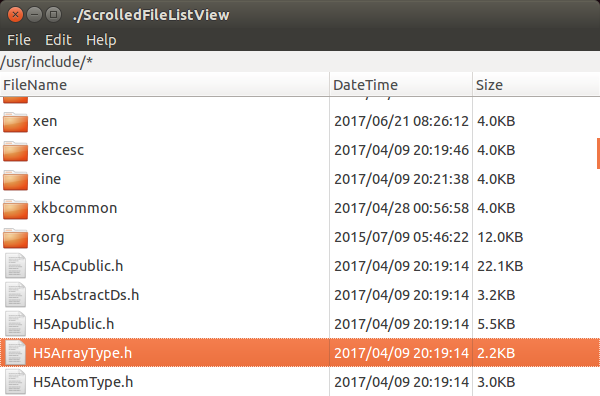The width and height of the screenshot is (600, 396).
Task: Click the xen folder icon
Action: 15,122
